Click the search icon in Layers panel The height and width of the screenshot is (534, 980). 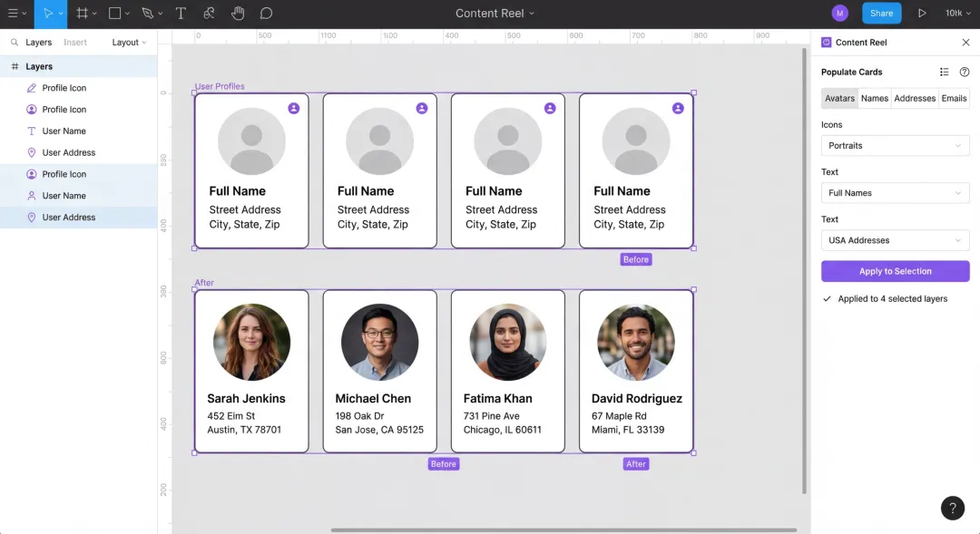pyautogui.click(x=15, y=43)
